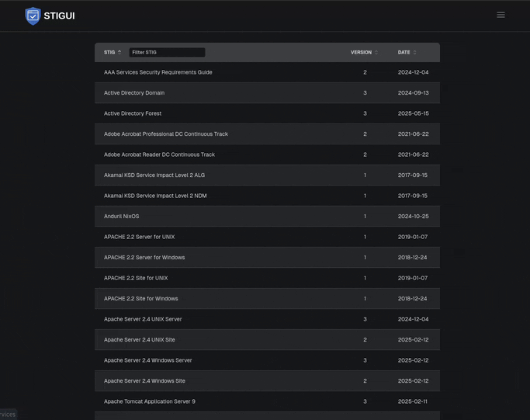Click the DATE column header
Image resolution: width=530 pixels, height=420 pixels.
[404, 53]
